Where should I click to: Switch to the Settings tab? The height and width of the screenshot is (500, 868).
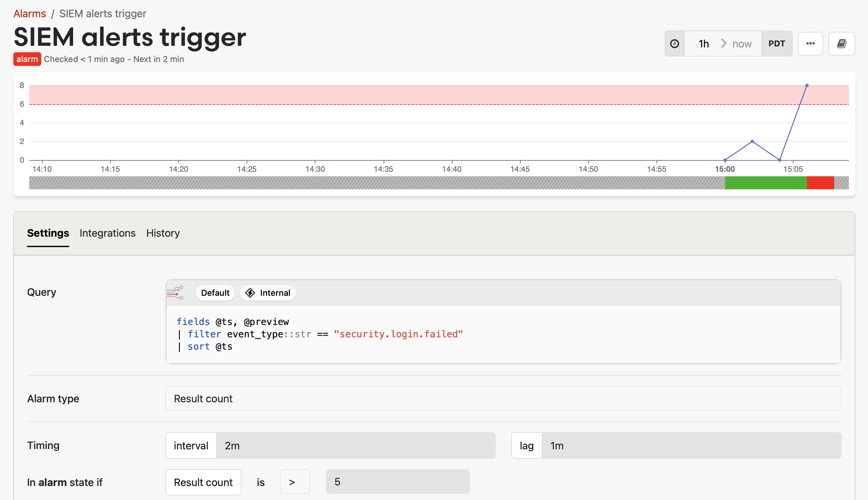coord(48,233)
